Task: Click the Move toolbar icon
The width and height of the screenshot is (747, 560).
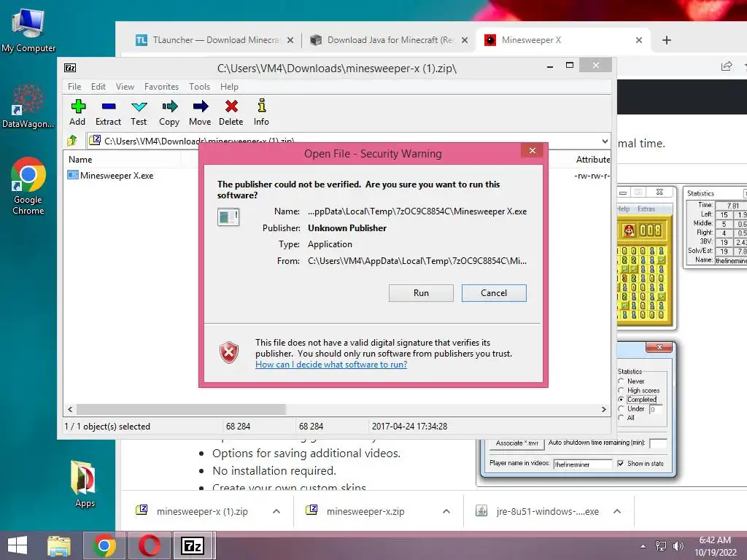Action: coord(200,112)
